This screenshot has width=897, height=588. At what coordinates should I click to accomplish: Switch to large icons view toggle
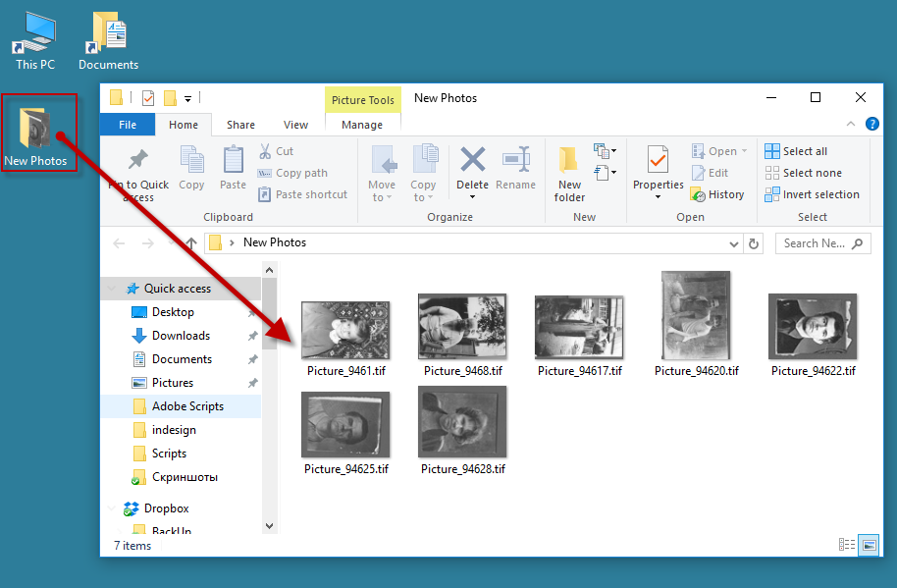[869, 544]
